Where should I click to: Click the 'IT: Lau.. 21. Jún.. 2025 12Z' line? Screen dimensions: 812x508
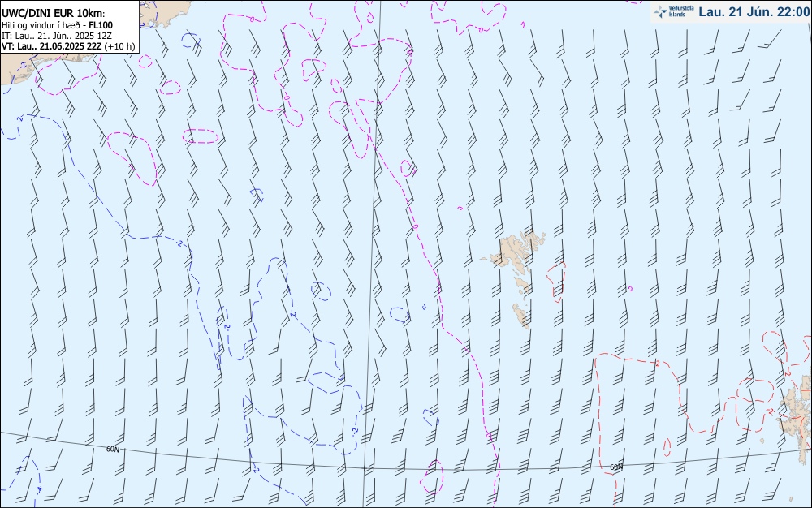57,36
